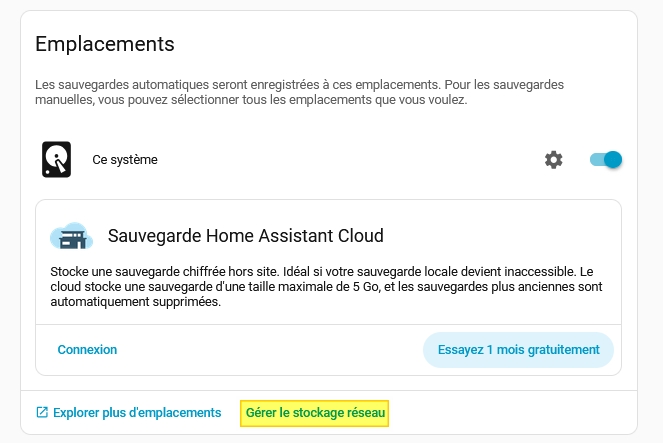Click house symbol inside the cloud icon
Viewport: 663px width, 443px height.
tap(71, 240)
